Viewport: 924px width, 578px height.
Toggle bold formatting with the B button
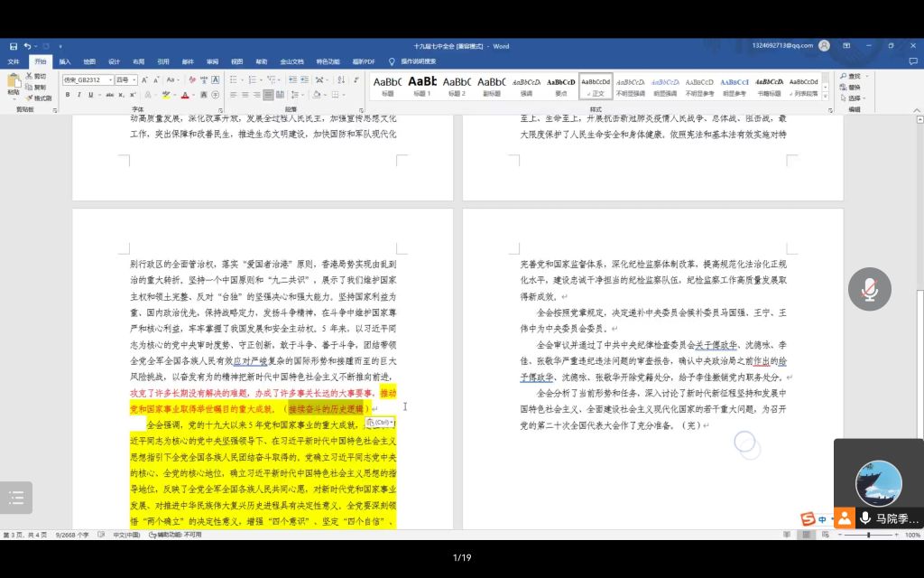coord(68,95)
